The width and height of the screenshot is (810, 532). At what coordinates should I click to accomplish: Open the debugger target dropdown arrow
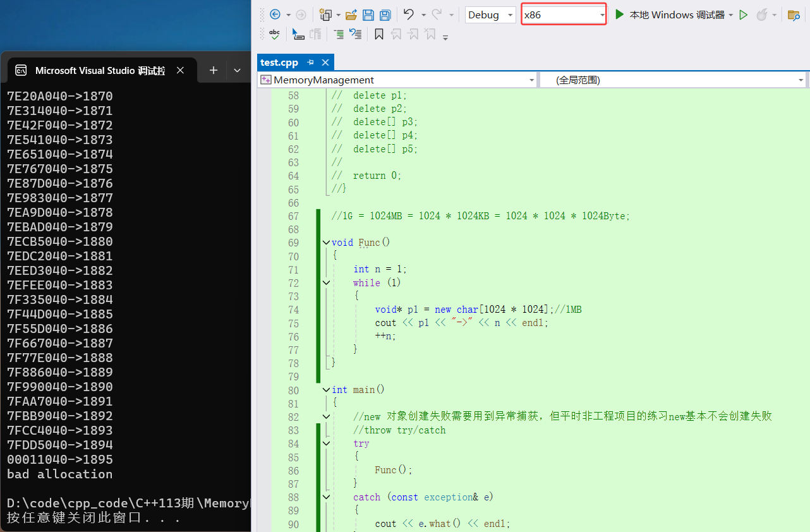731,15
